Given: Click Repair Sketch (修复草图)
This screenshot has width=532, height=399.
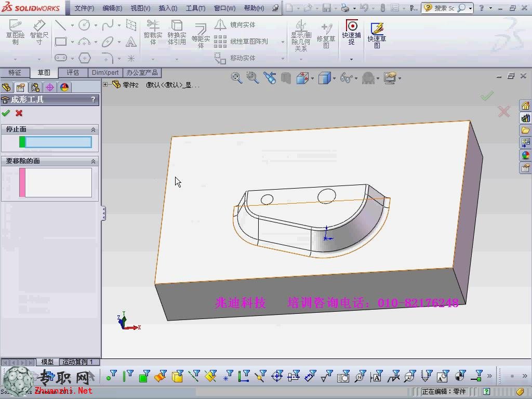Looking at the screenshot, I should (x=326, y=35).
